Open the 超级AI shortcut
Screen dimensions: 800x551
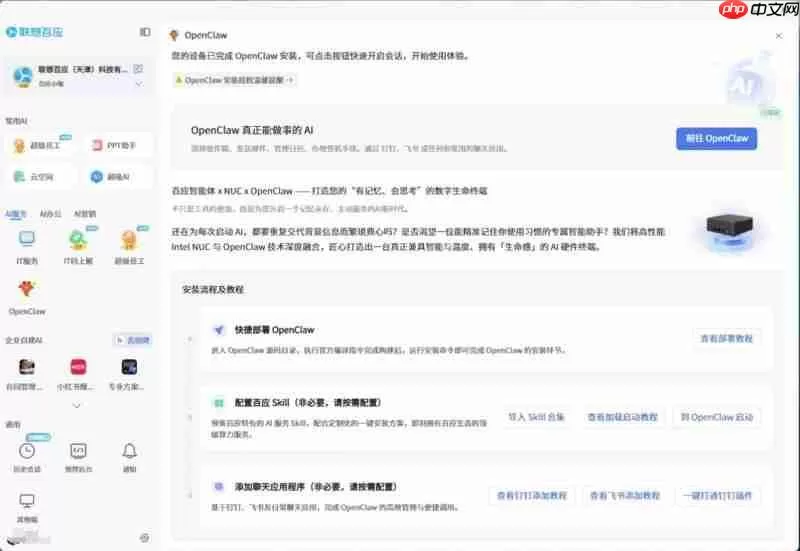[119, 177]
